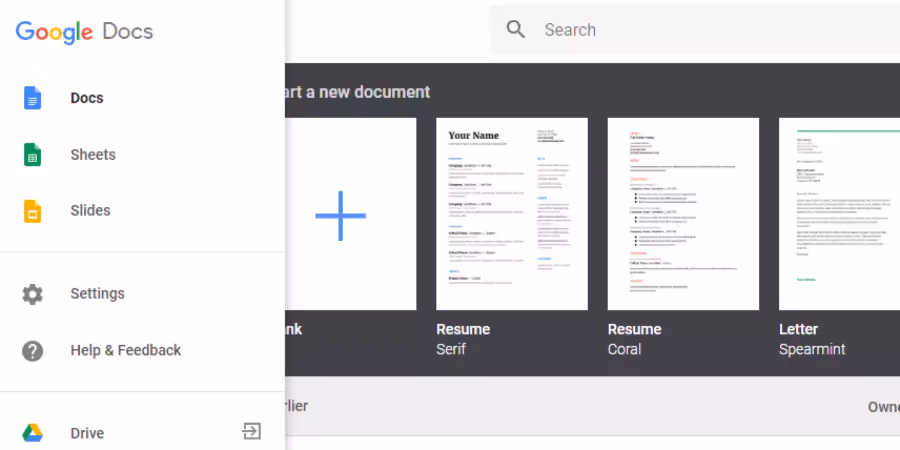Click into the Search field
Screen dimensions: 900x450
click(695, 30)
